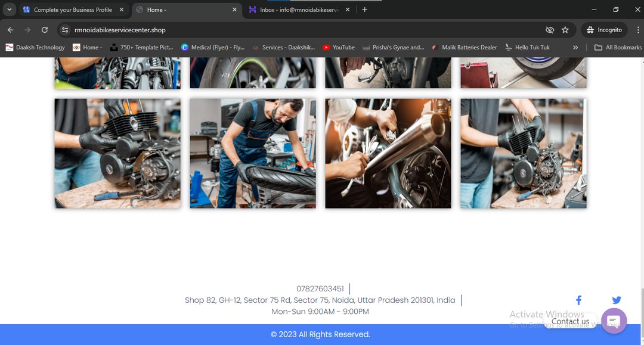Click the tracking protection eye icon
The image size is (644, 345).
point(550,30)
